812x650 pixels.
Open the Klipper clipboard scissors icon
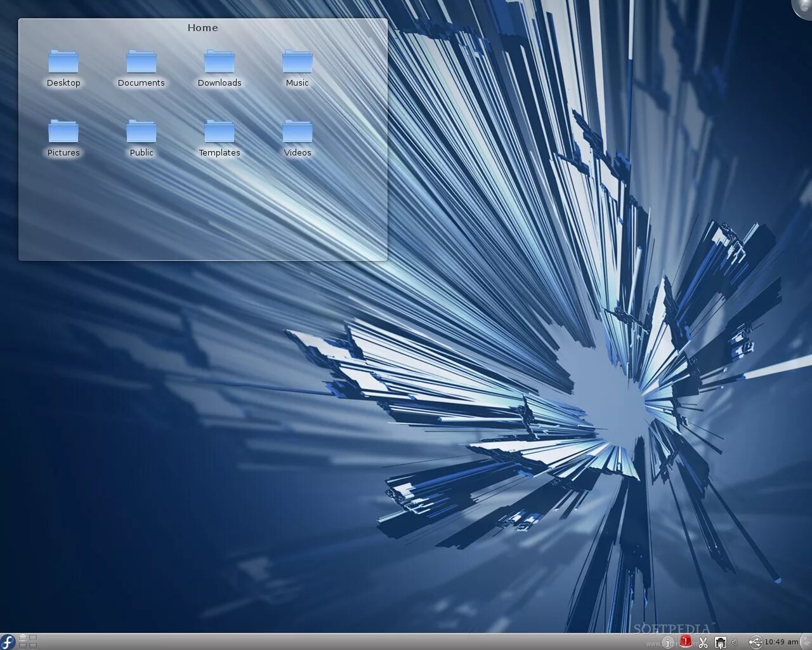(x=703, y=642)
